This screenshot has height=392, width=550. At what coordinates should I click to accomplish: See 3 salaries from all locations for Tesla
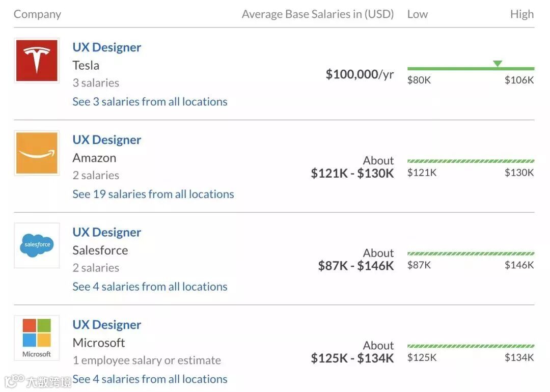(x=150, y=101)
